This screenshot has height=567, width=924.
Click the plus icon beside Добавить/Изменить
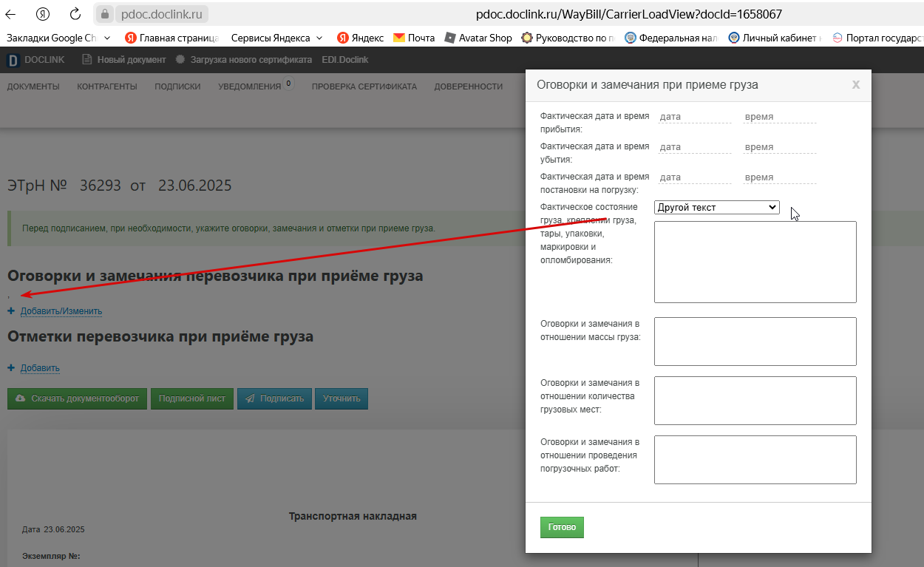tap(11, 311)
